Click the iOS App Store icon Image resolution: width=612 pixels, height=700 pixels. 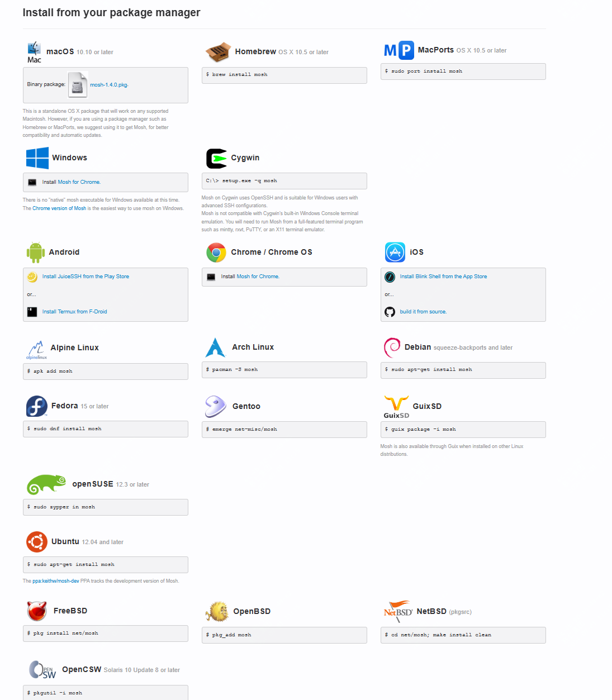click(x=395, y=253)
